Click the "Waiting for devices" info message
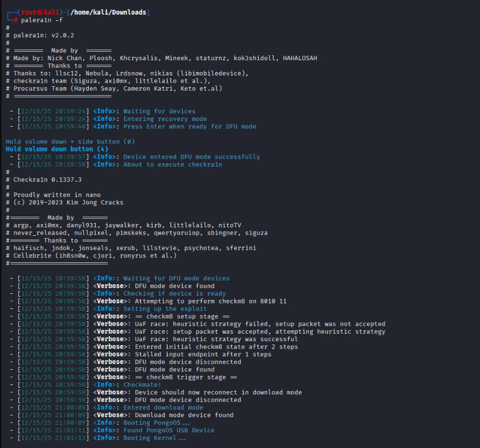Image resolution: width=480 pixels, height=448 pixels. pos(159,111)
